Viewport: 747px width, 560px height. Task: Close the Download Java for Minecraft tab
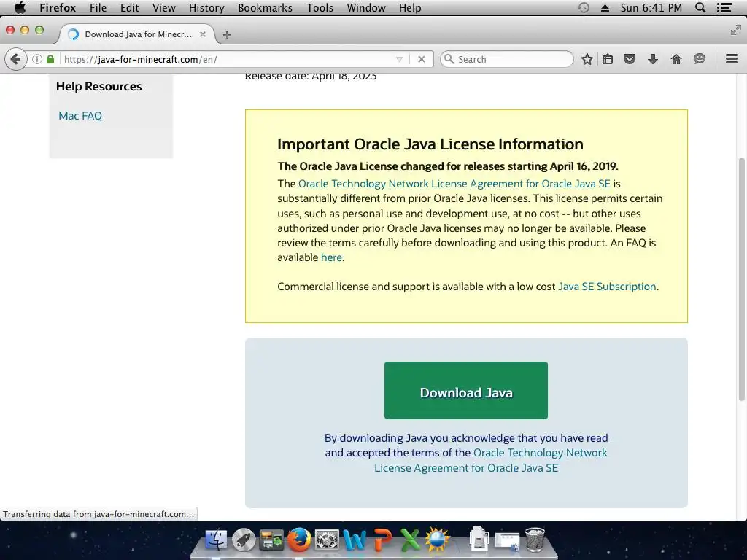point(203,34)
